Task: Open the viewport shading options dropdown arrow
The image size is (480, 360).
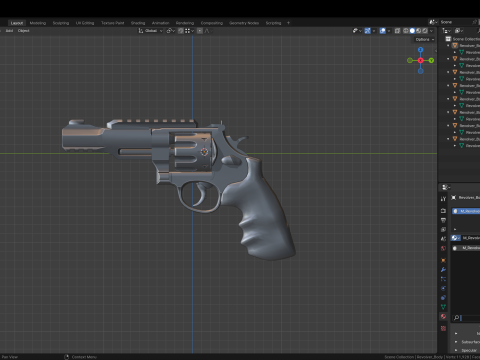Action: point(431,31)
